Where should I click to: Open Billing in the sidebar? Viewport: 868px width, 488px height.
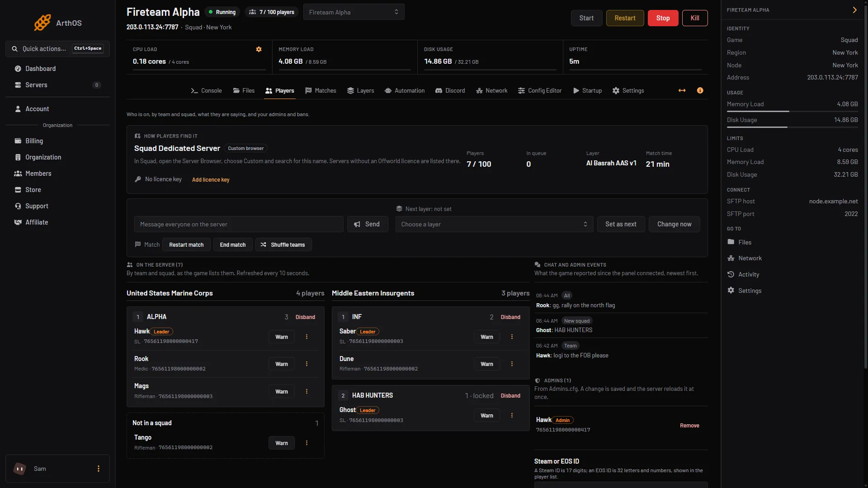click(57, 141)
